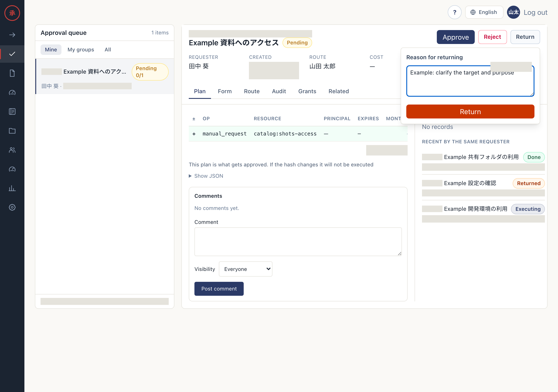Open the settings gear sidebar icon
558x392 pixels.
pos(12,207)
